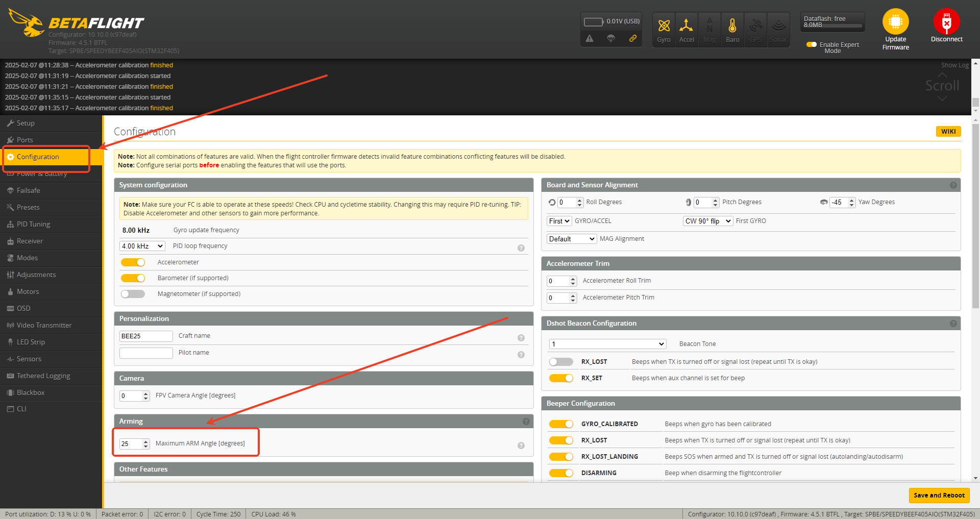Click the warning triangle status icon
This screenshot has width=980, height=519.
pyautogui.click(x=590, y=38)
